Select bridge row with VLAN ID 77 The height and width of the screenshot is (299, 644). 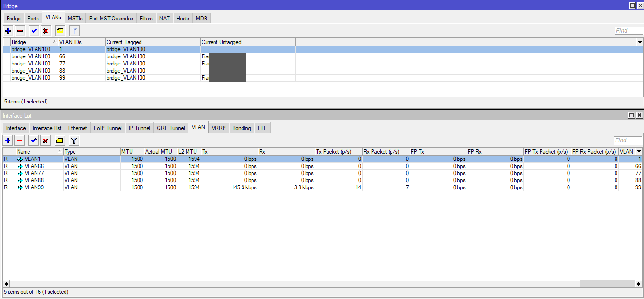pos(323,64)
